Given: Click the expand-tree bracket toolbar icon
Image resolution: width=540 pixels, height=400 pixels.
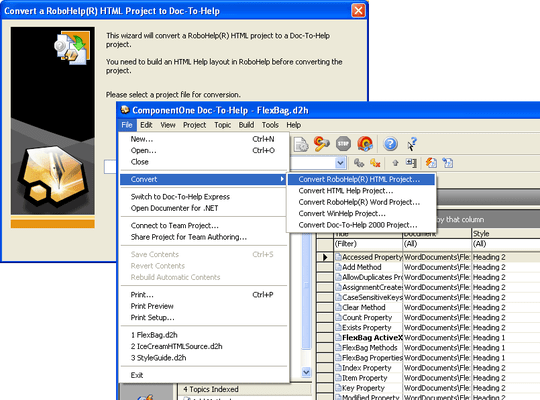Looking at the screenshot, I should [411, 163].
